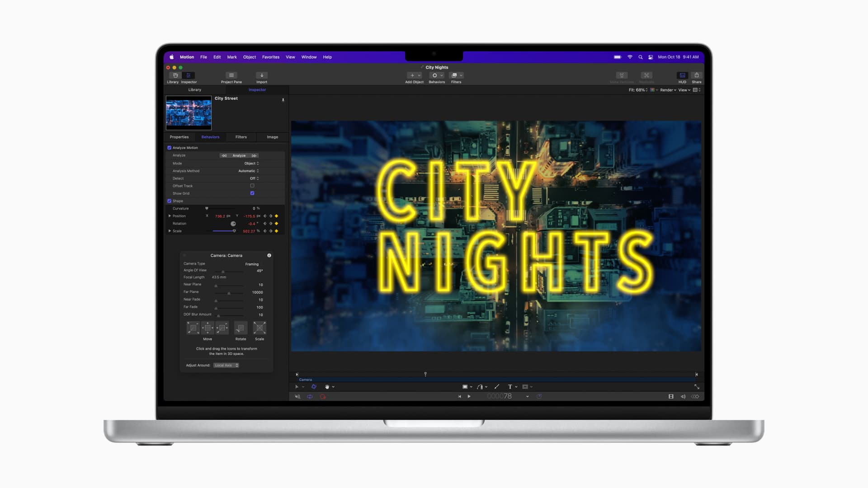Image resolution: width=868 pixels, height=488 pixels.
Task: Open the Object menu
Action: tap(249, 57)
